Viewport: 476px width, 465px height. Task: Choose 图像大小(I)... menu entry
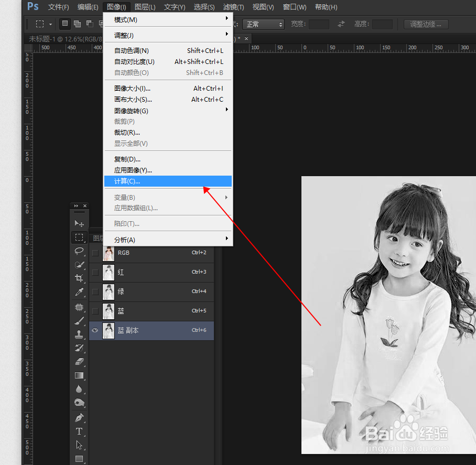point(168,88)
